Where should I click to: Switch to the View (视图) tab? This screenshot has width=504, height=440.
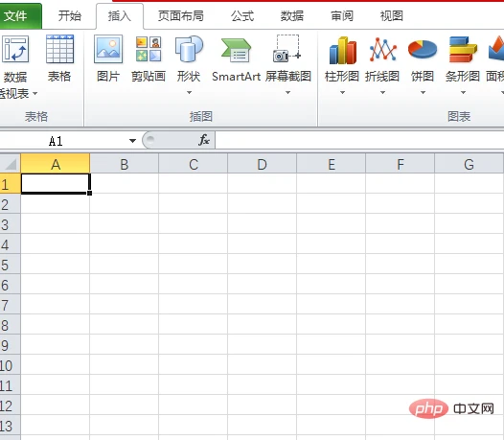tap(392, 15)
